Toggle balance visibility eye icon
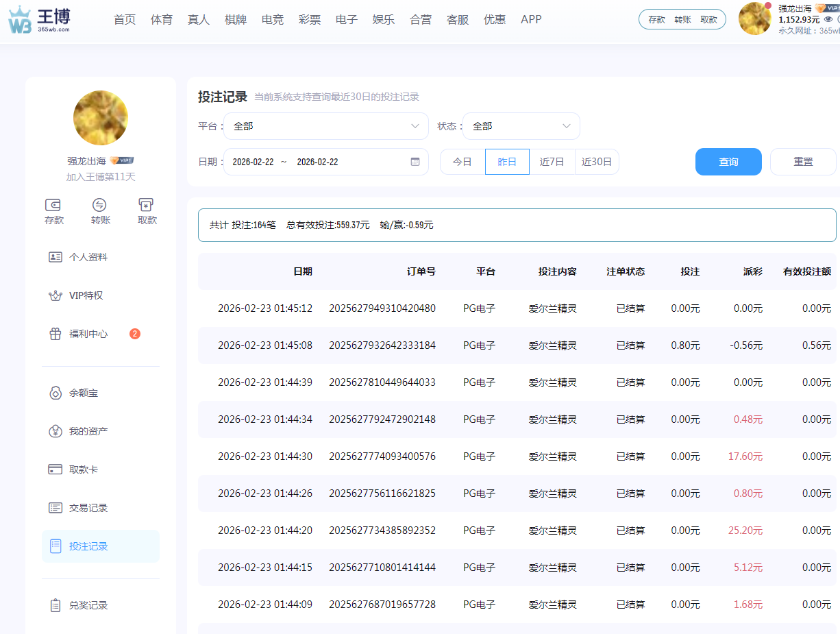The width and height of the screenshot is (840, 634). coord(828,19)
